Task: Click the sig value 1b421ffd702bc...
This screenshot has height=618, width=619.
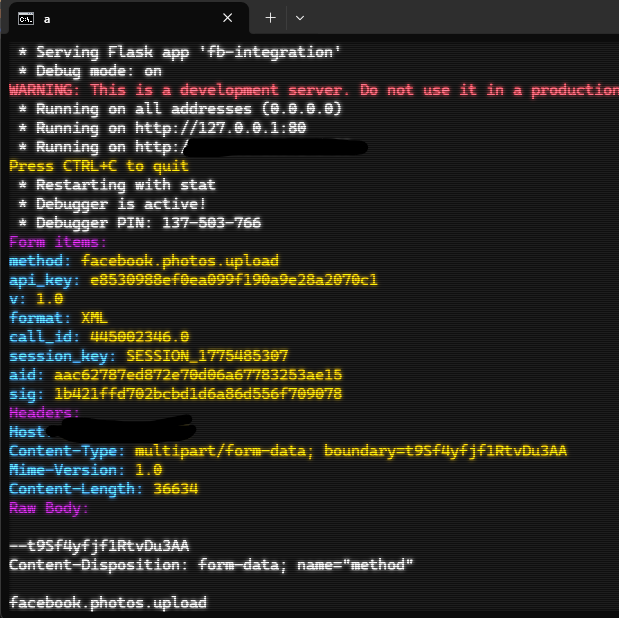Action: (x=198, y=394)
